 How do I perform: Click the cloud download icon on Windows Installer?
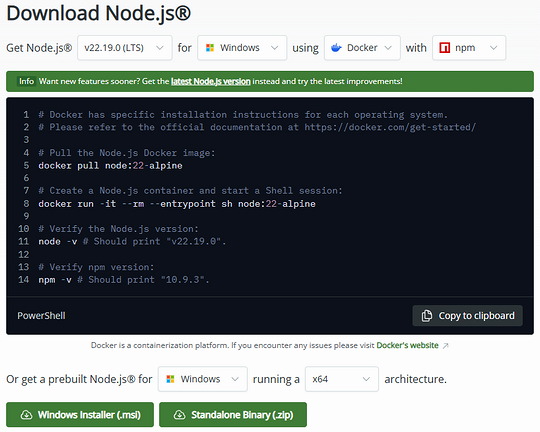(x=27, y=415)
